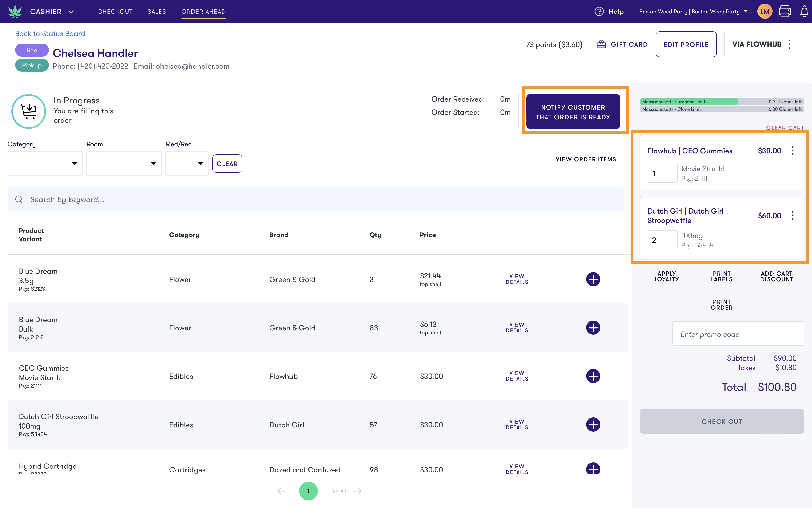
Task: Focus the Search by keyword field
Action: (x=315, y=199)
